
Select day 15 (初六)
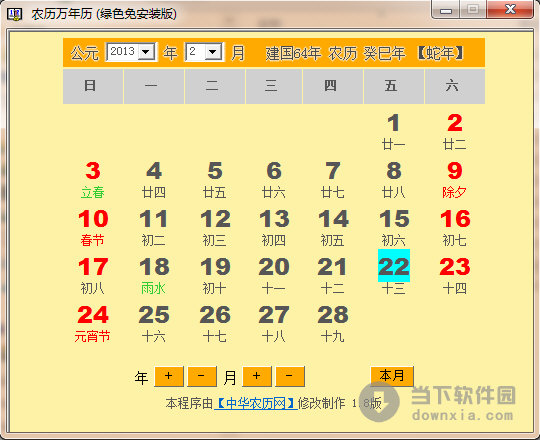click(x=394, y=228)
